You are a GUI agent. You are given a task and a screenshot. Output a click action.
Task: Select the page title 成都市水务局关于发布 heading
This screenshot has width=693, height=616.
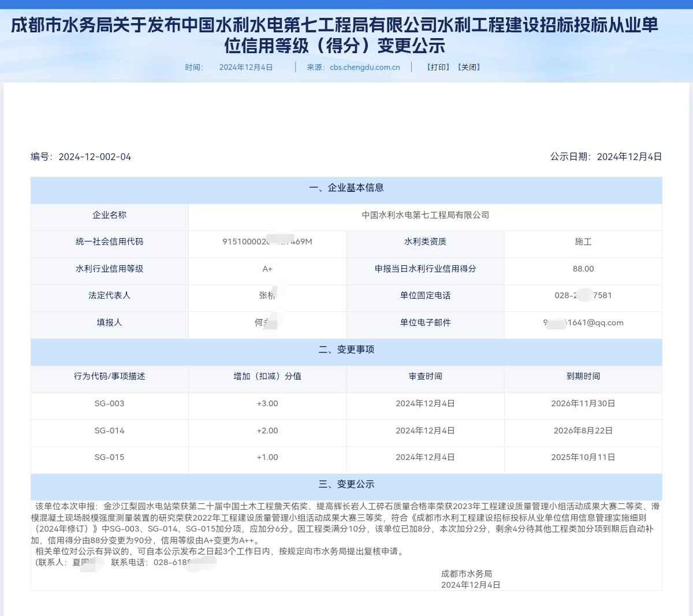coord(334,35)
